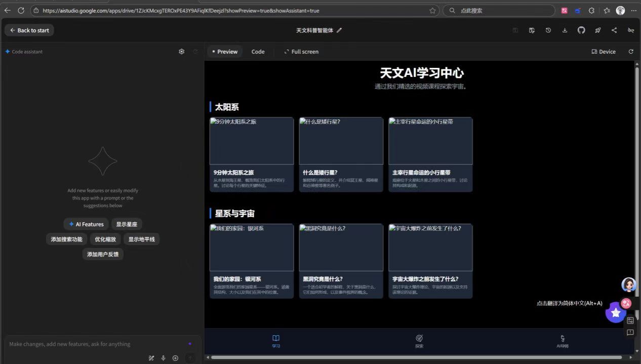Click the plus-circle attach icon in the prompt box
Screen dimensions: 641x364
click(175, 358)
